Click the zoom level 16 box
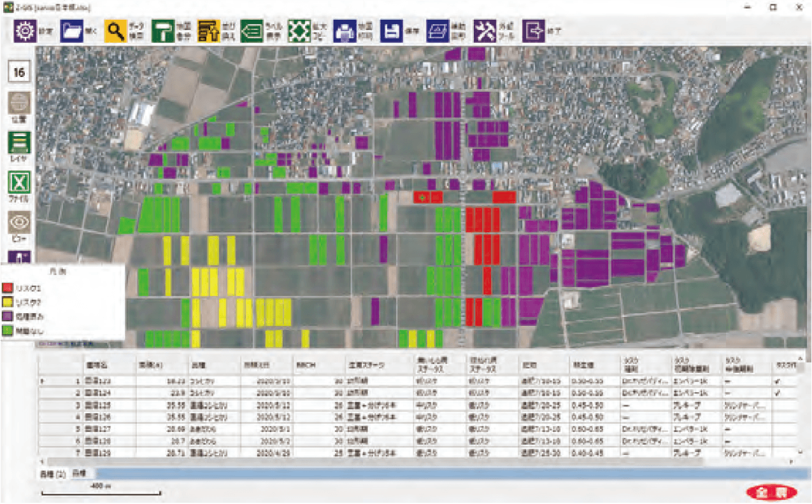Screen dimensions: 812x504 tap(19, 73)
